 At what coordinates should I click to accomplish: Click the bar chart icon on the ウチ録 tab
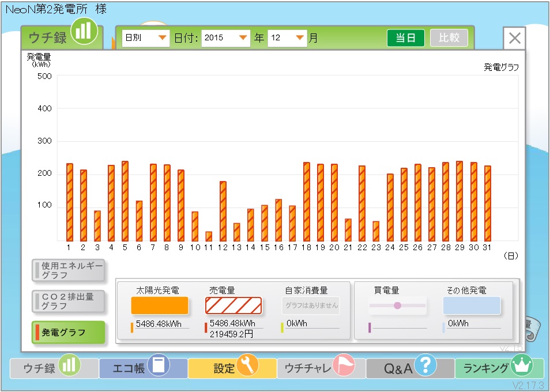[x=84, y=32]
